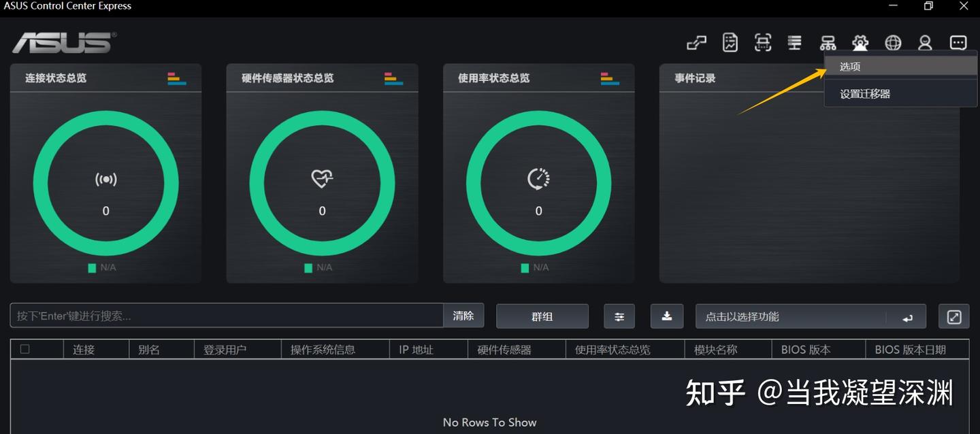The image size is (980, 434).
Task: Open the settings gear icon
Action: [x=860, y=42]
